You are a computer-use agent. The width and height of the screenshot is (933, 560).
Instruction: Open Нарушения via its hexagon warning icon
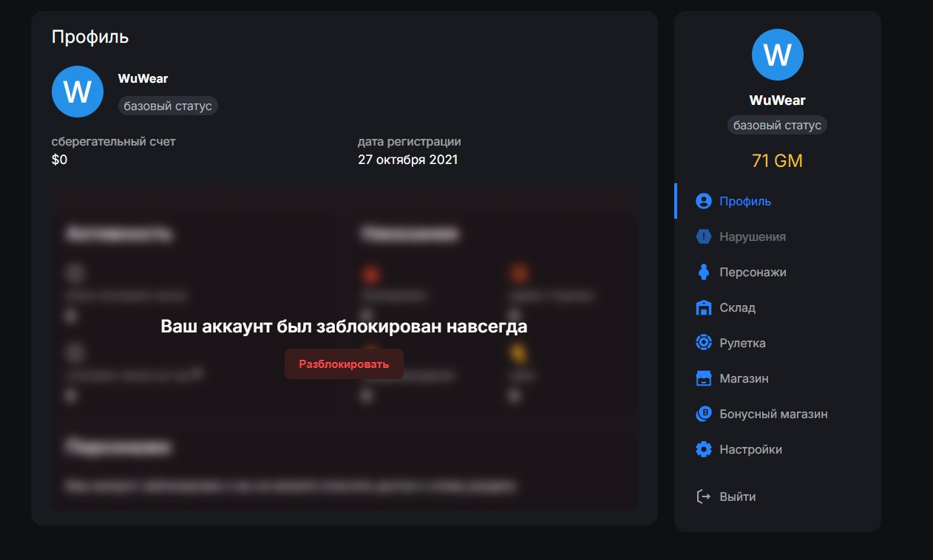703,236
